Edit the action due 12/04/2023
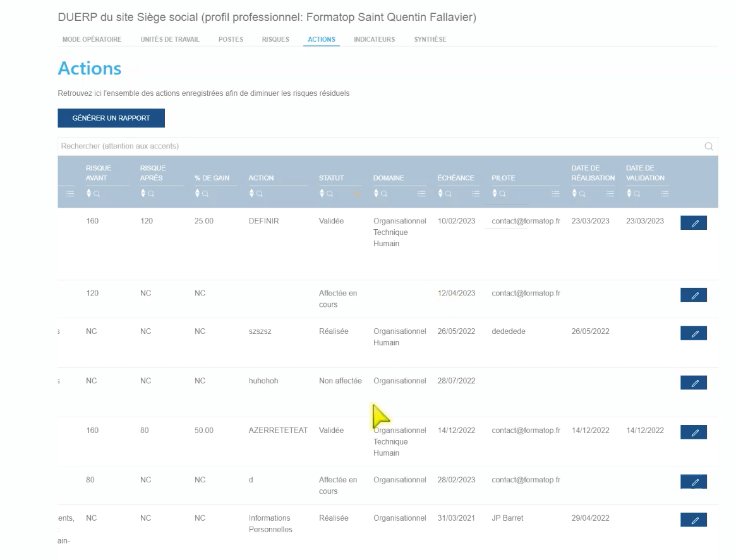Screen dimensions: 736x560 [x=694, y=295]
